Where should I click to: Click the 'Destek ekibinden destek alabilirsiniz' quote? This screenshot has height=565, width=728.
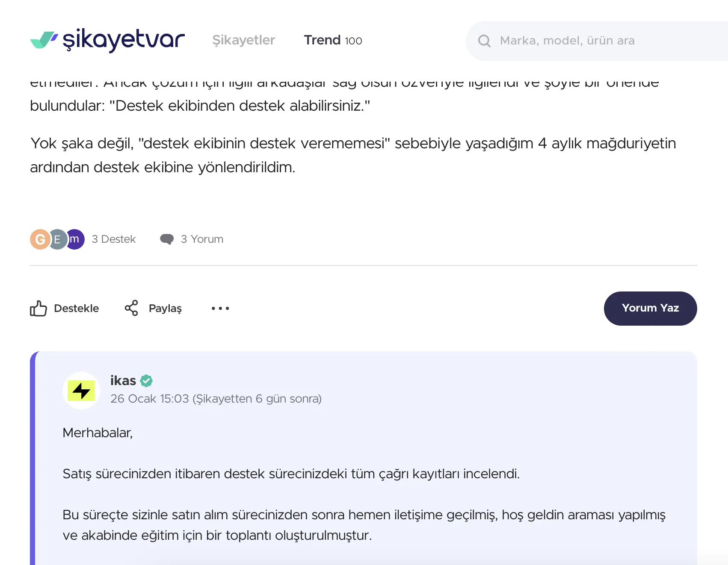pos(240,106)
